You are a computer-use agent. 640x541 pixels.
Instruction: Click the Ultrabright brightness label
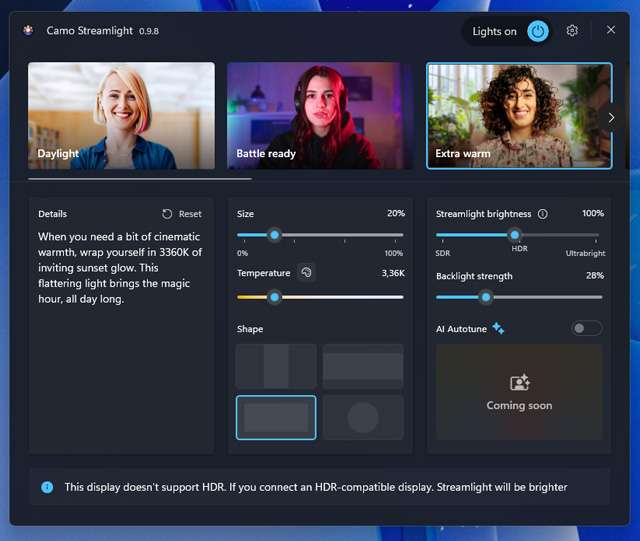point(585,253)
